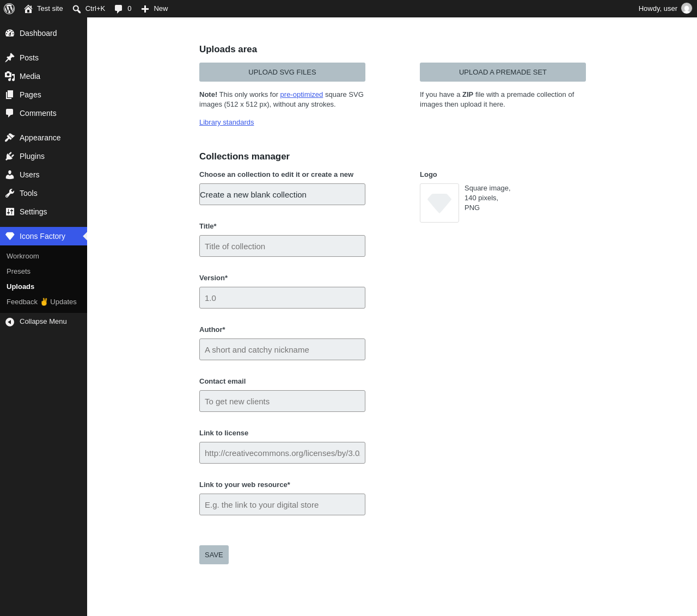Select the Icons Factory diamond icon
Screen dimensions: 697x616
point(10,236)
